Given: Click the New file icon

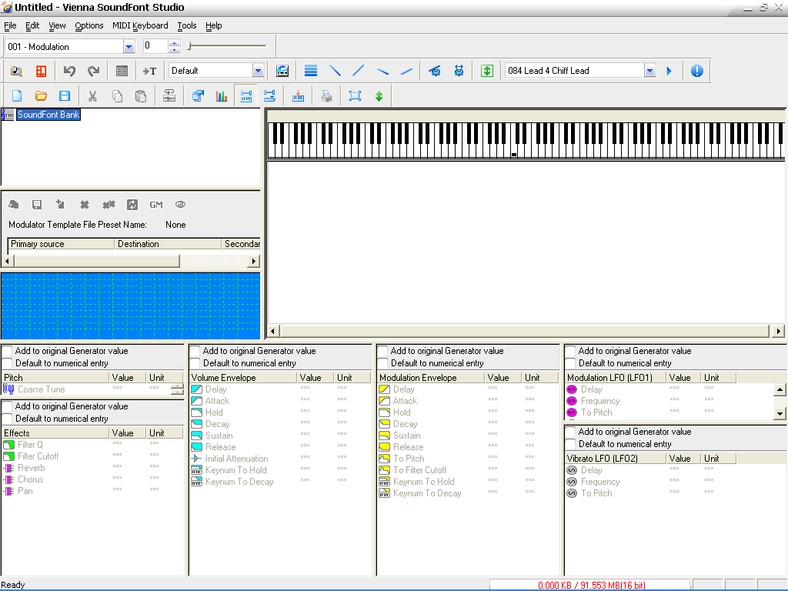Looking at the screenshot, I should [x=17, y=96].
